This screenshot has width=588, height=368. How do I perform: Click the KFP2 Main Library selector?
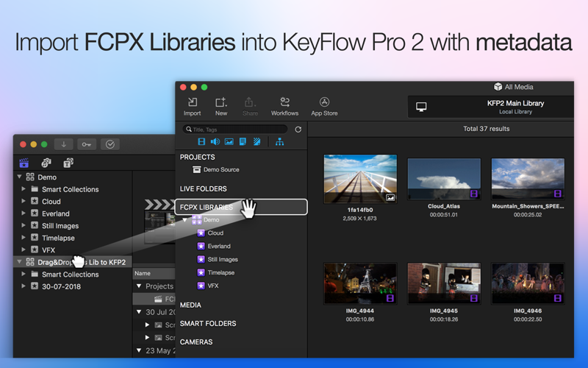[490, 107]
